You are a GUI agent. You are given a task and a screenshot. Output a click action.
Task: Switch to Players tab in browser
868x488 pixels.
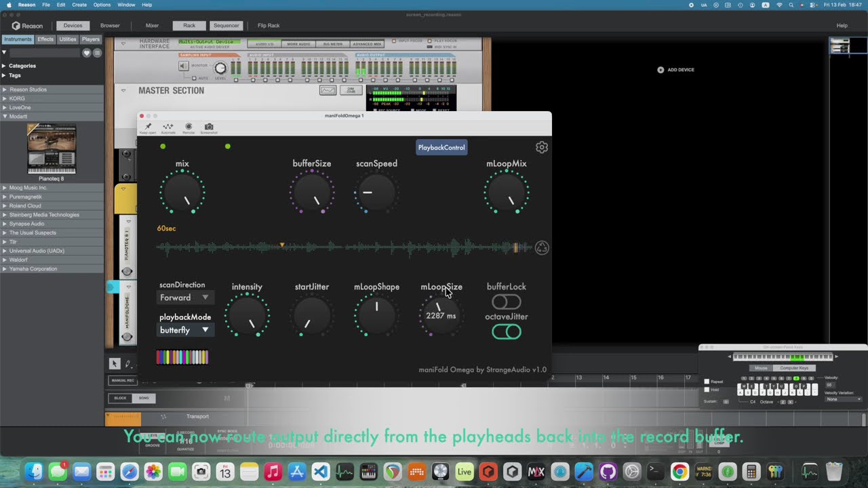pyautogui.click(x=91, y=39)
